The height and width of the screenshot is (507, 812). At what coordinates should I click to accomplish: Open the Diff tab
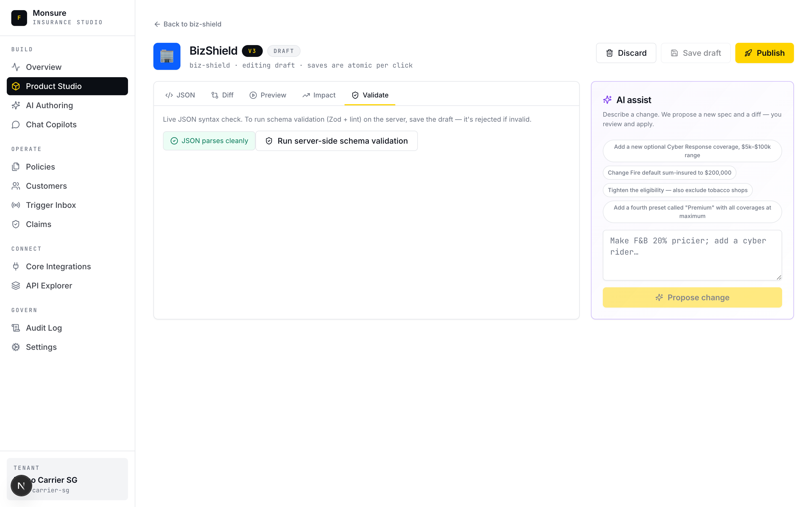point(222,95)
